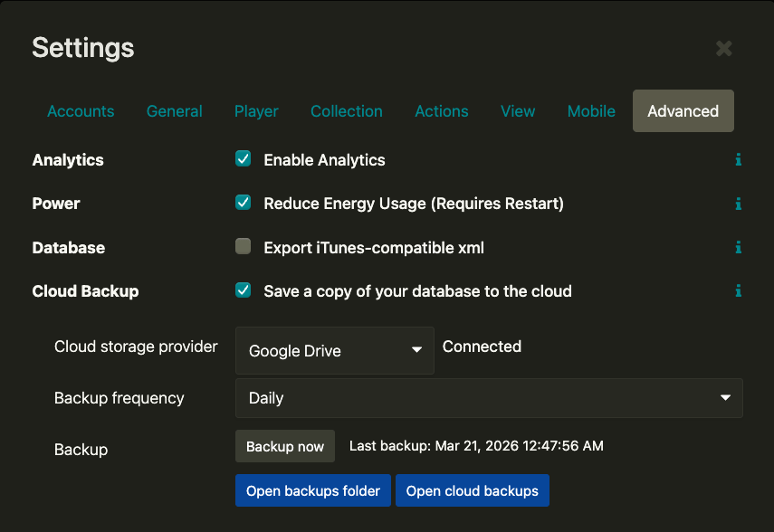Click the Enable Analytics label
The image size is (774, 532).
pos(324,160)
